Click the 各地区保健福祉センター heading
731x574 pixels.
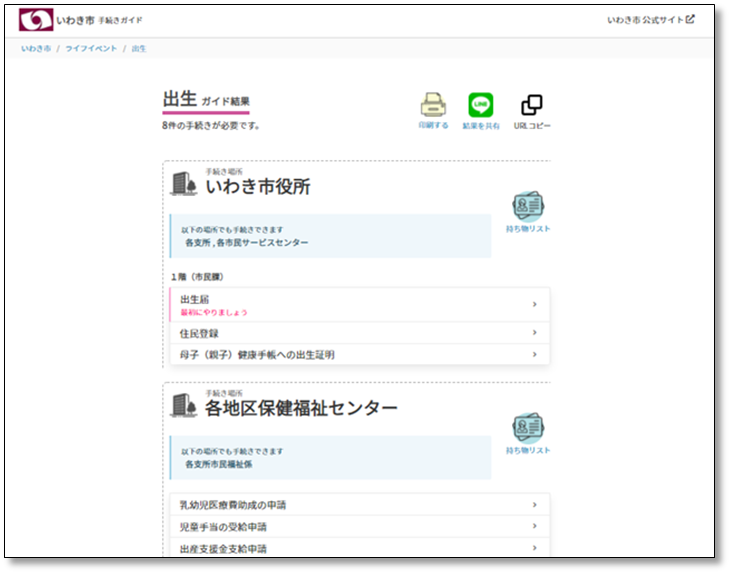click(x=301, y=408)
